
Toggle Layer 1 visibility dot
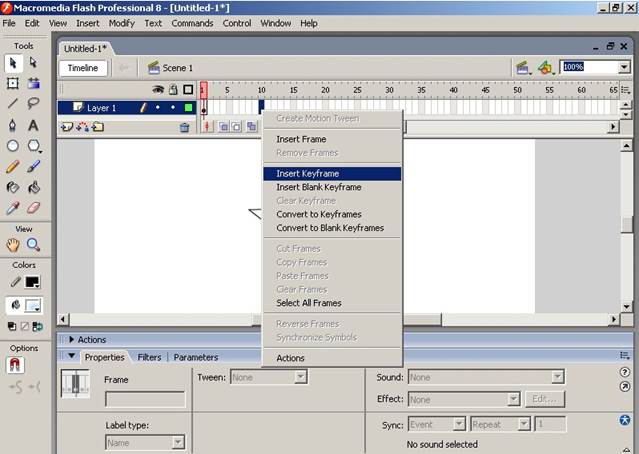click(158, 108)
